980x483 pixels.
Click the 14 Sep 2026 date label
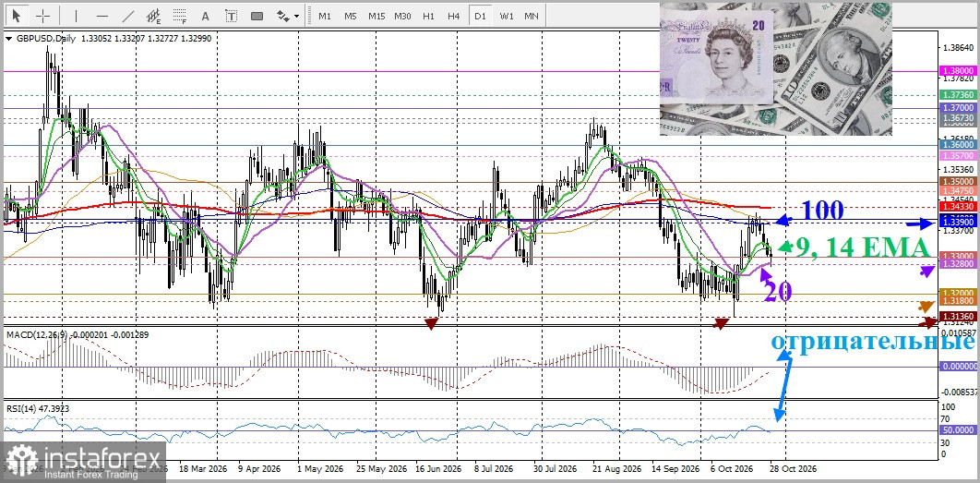pyautogui.click(x=675, y=468)
